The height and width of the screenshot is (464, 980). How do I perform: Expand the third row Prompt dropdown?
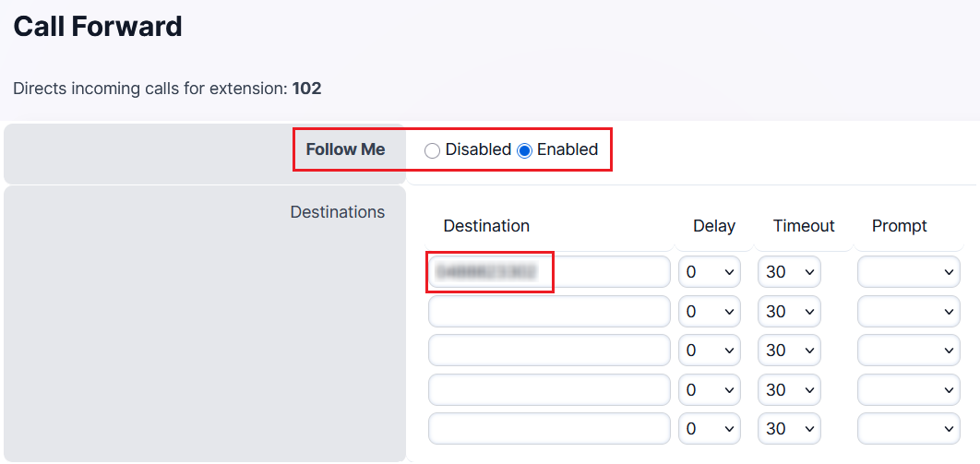[x=909, y=351]
